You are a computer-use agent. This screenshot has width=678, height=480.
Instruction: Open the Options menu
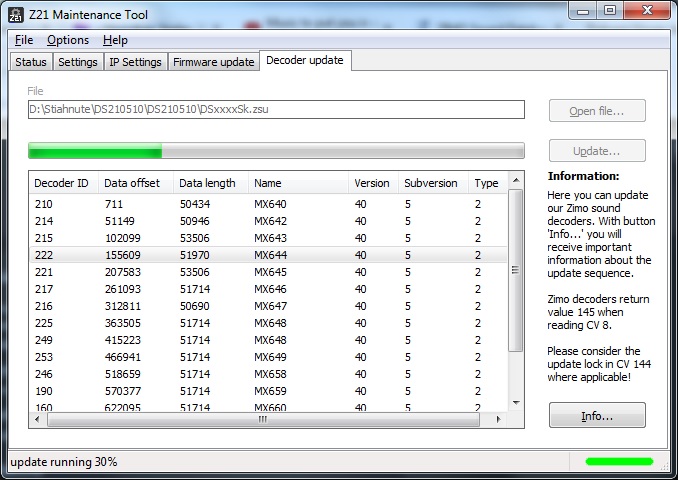68,40
